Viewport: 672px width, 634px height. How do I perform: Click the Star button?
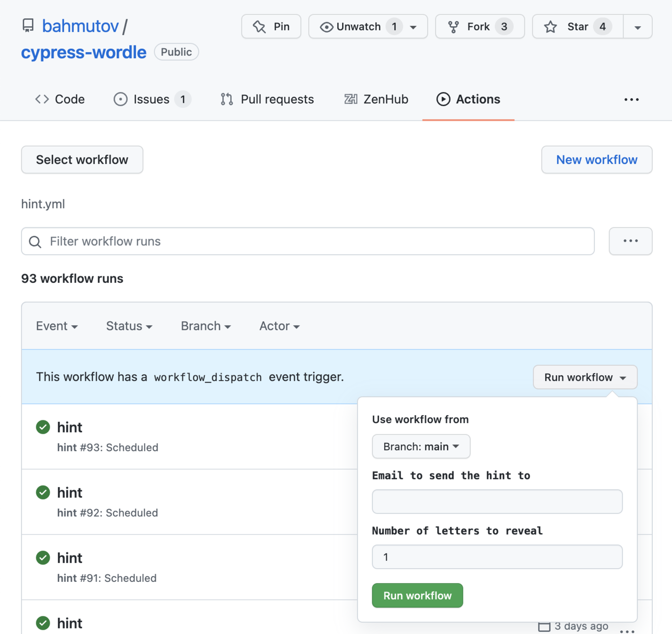click(x=578, y=27)
